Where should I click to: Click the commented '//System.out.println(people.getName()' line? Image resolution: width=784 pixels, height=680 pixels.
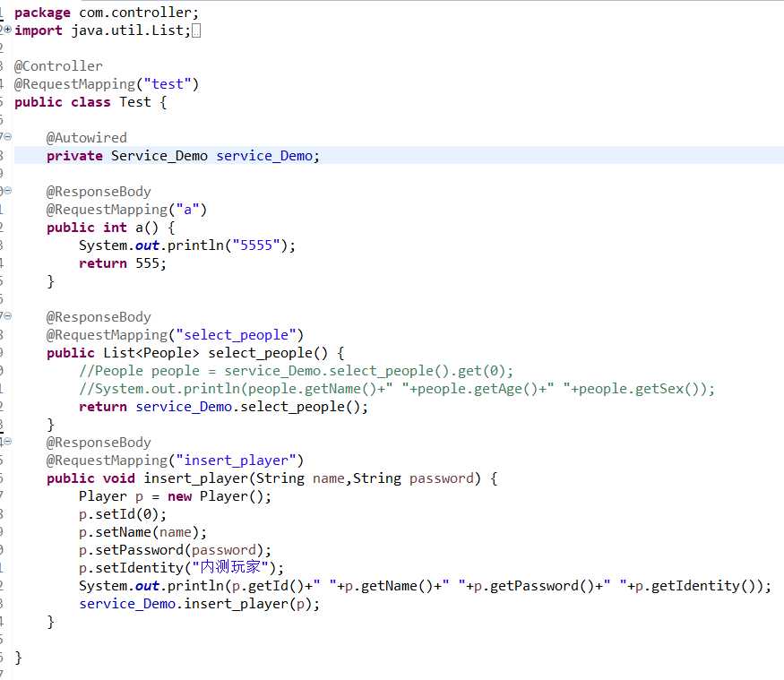pos(397,389)
